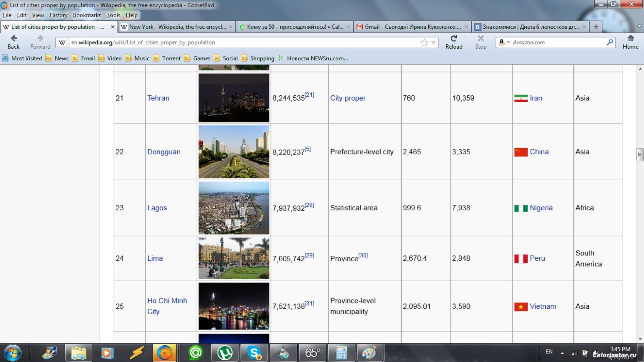Open the Новости NEWSru.com bookmark

(x=313, y=58)
